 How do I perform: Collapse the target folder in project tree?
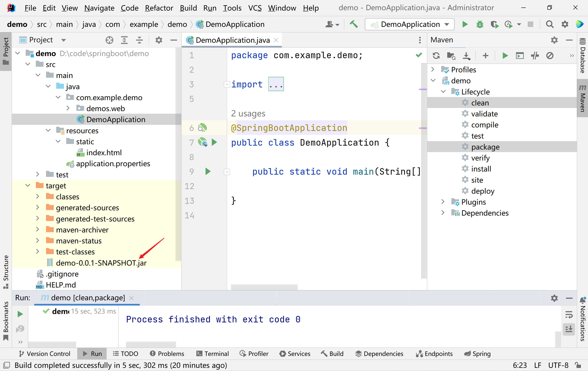[x=28, y=186]
